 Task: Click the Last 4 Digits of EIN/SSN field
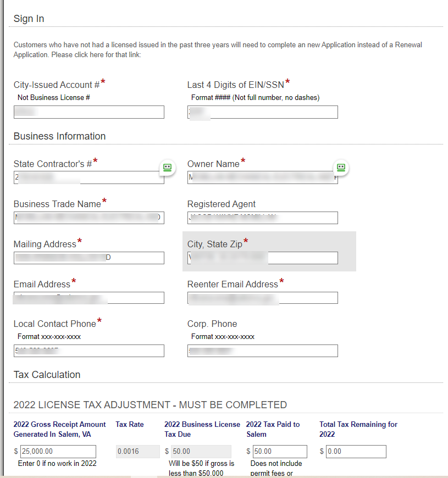click(x=262, y=112)
